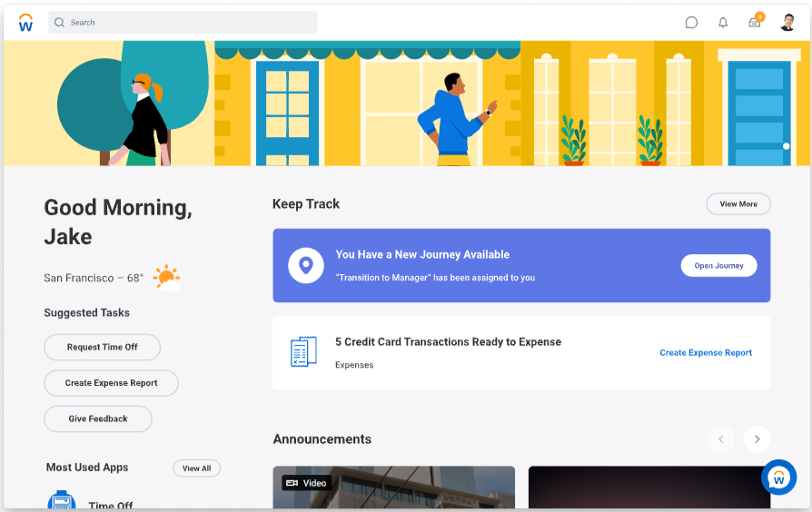The image size is (812, 512).
Task: Click View More in Keep Track
Action: click(x=738, y=204)
